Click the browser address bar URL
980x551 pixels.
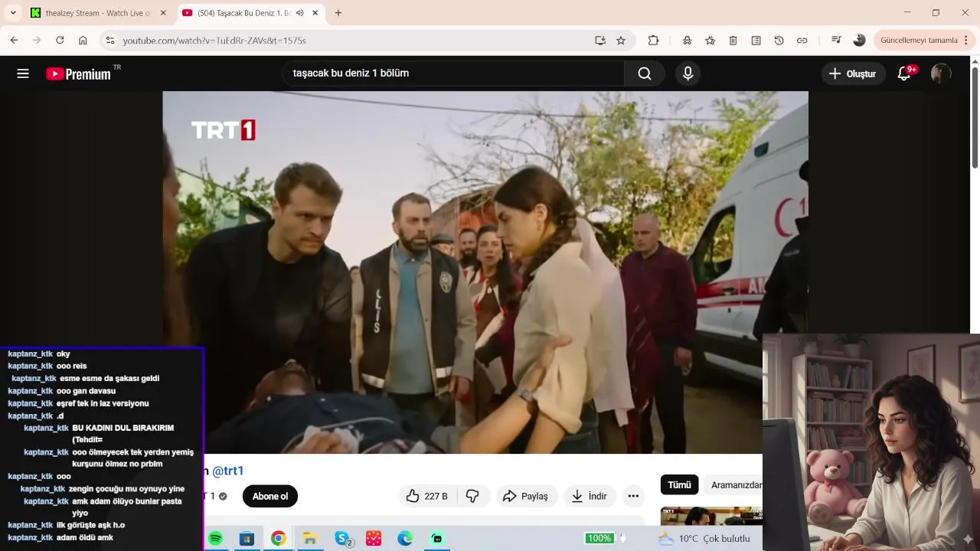tap(214, 41)
